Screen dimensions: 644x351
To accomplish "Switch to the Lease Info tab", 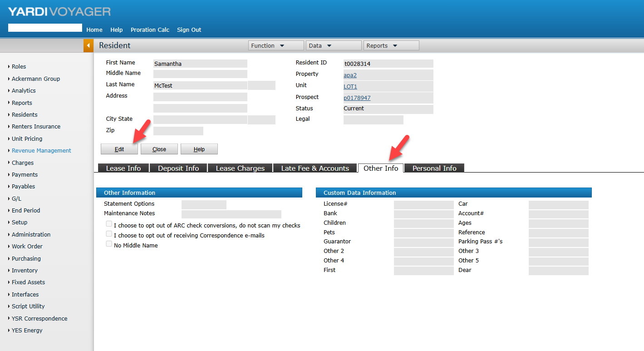I will point(123,168).
